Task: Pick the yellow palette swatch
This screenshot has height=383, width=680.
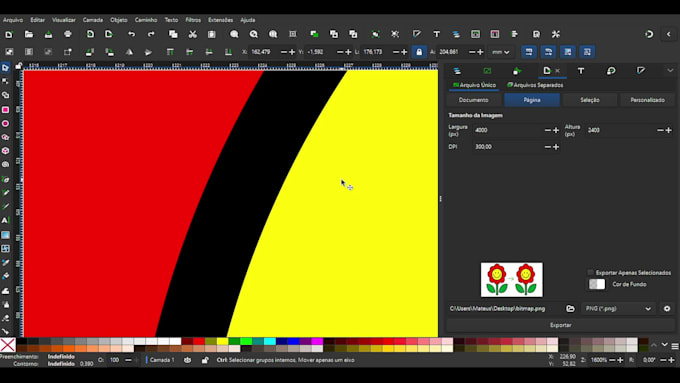Action: coord(222,342)
